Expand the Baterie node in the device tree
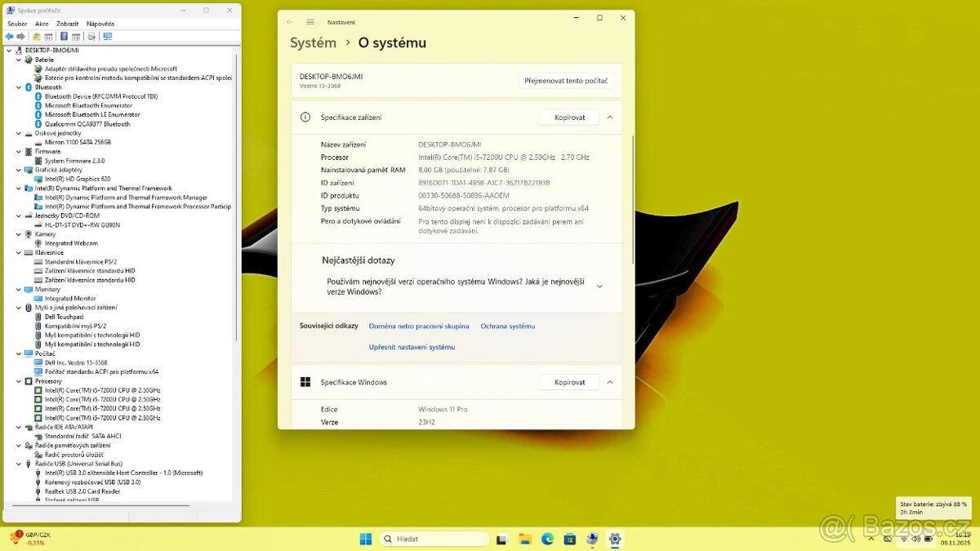The image size is (980, 551). click(x=20, y=60)
